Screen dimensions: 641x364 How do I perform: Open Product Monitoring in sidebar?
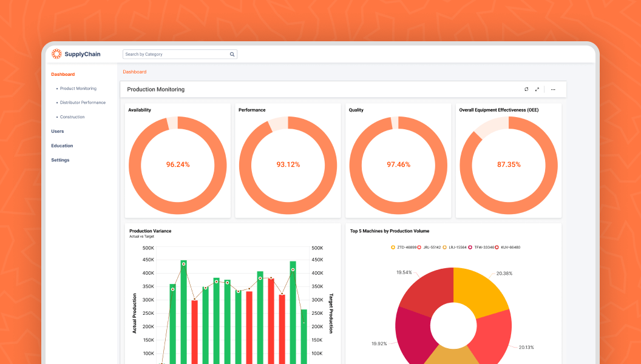[x=78, y=89]
